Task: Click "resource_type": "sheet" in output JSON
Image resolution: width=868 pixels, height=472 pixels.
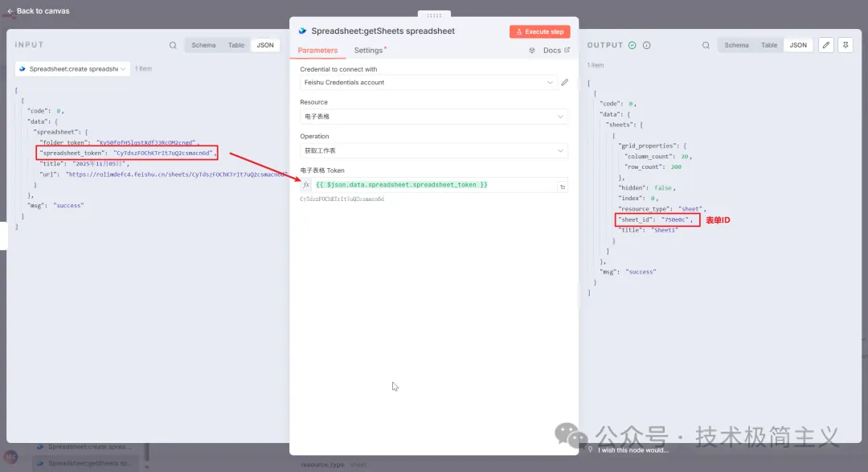Action: (x=662, y=209)
